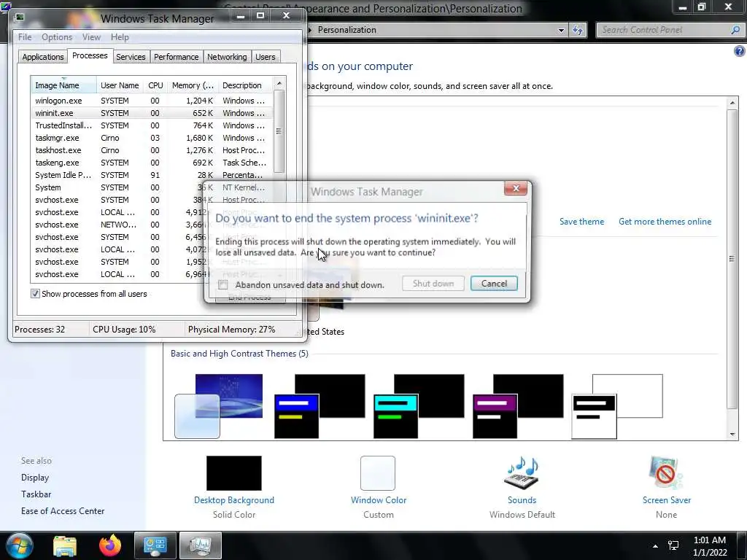The height and width of the screenshot is (560, 747).
Task: Click Cancel in the confirmation dialog
Action: click(x=494, y=284)
